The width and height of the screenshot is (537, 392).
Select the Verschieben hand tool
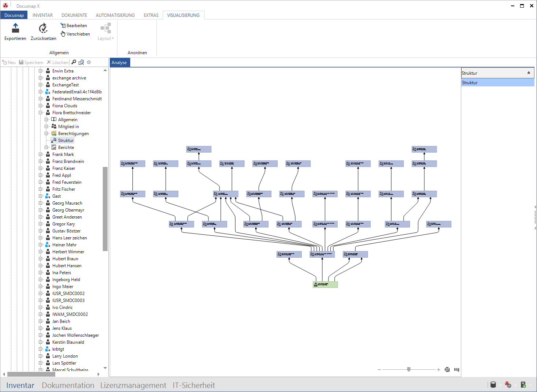pyautogui.click(x=75, y=34)
